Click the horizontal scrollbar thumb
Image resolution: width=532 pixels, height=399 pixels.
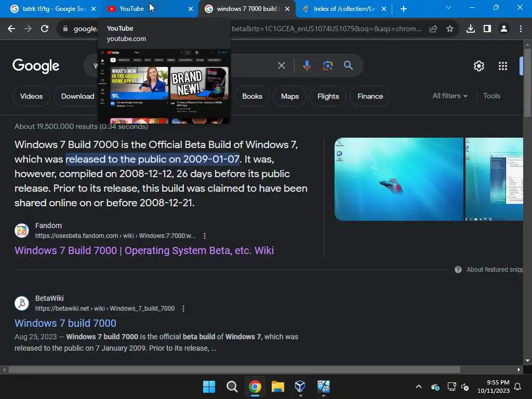[234, 369]
